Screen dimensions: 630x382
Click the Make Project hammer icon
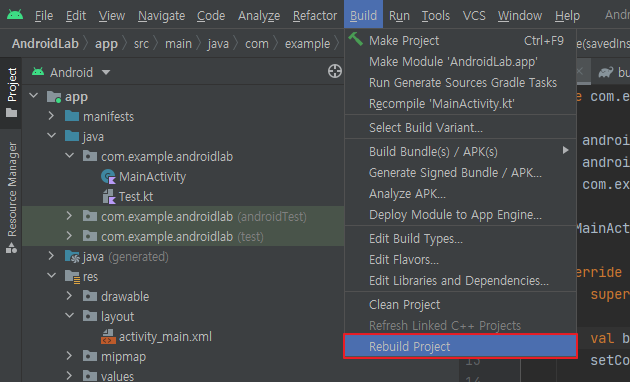pyautogui.click(x=356, y=39)
